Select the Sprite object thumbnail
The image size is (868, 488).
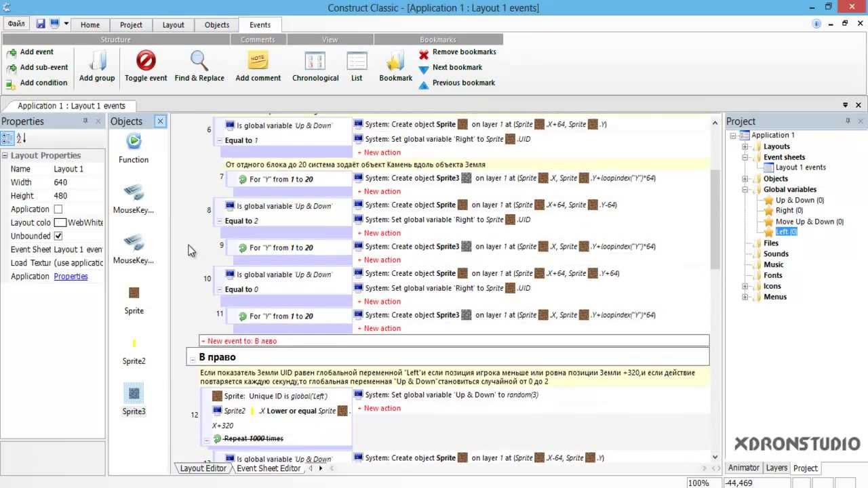tap(134, 293)
